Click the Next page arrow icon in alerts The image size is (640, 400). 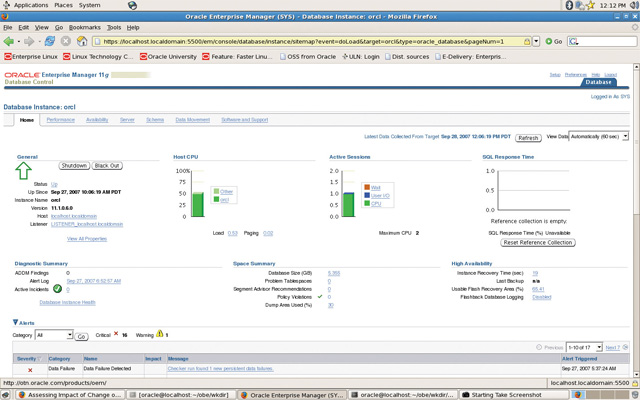(625, 347)
